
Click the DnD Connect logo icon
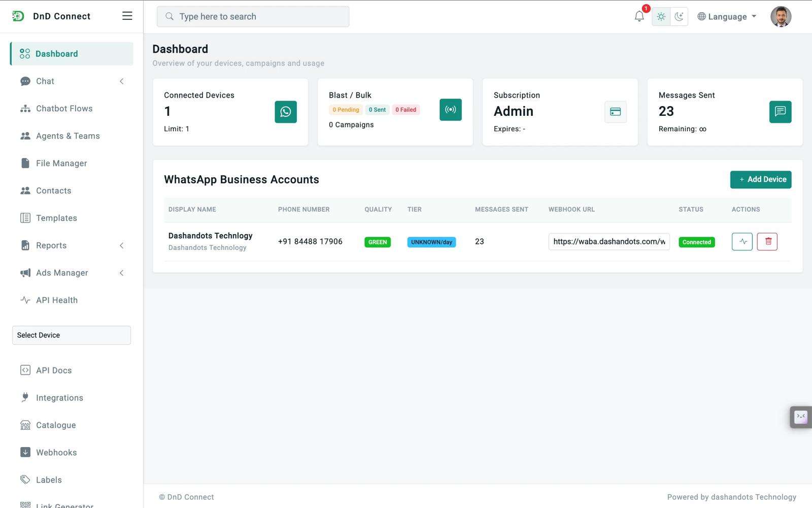point(18,16)
